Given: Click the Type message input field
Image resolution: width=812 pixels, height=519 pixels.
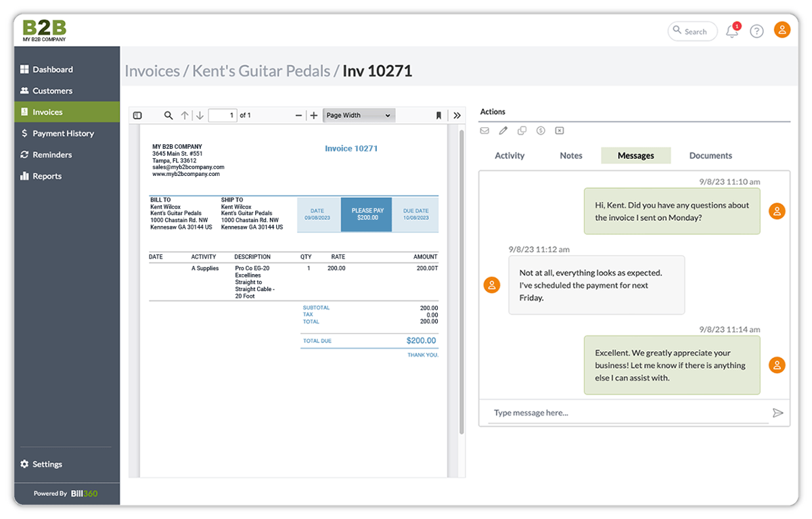Looking at the screenshot, I should 609,412.
